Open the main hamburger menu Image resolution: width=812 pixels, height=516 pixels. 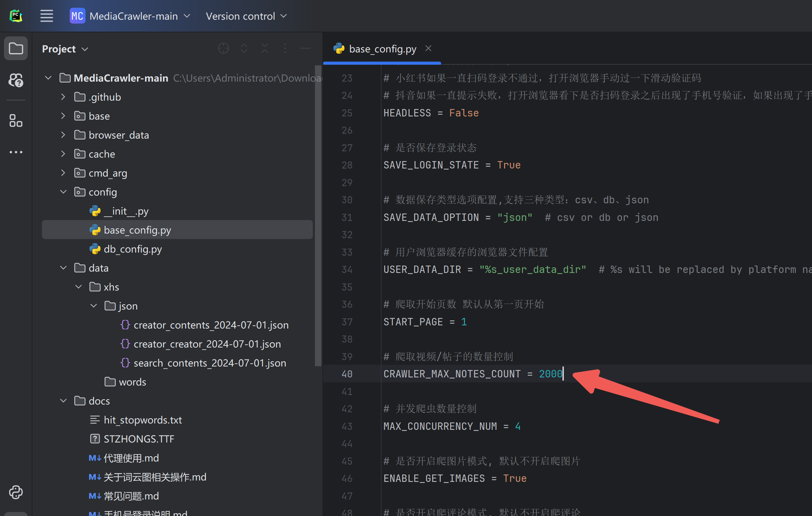pos(46,16)
